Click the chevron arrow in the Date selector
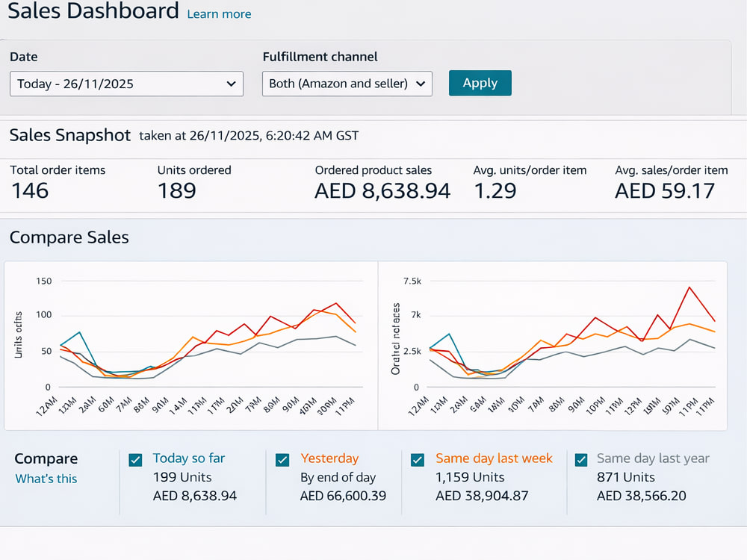This screenshot has height=560, width=747. coord(231,84)
